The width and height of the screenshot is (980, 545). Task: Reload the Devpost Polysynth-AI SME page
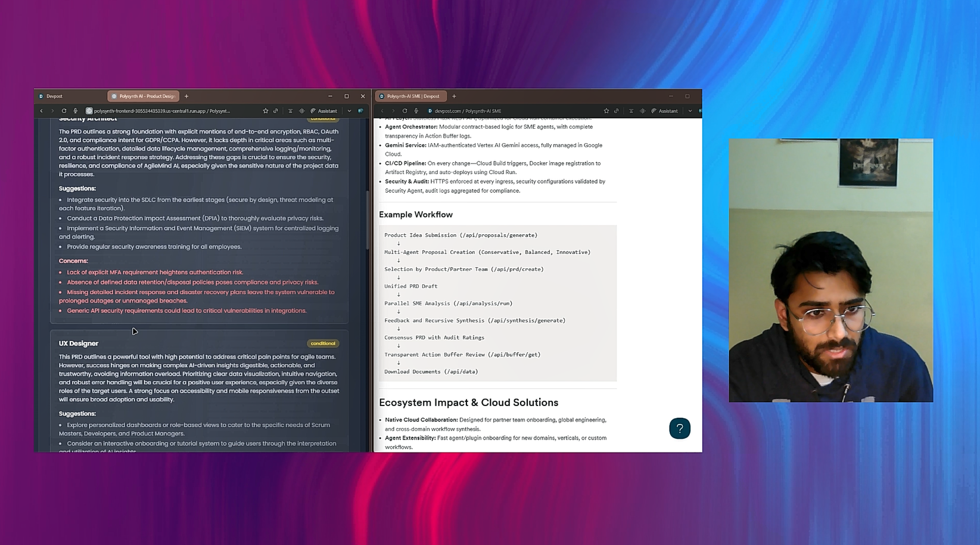coord(405,111)
